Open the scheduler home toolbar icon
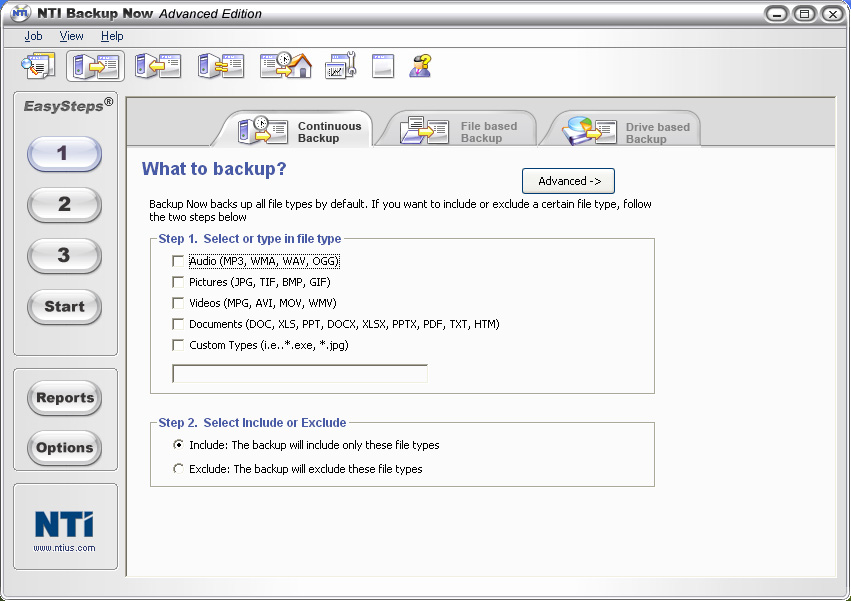Screen dimensions: 851x601 (x=285, y=66)
